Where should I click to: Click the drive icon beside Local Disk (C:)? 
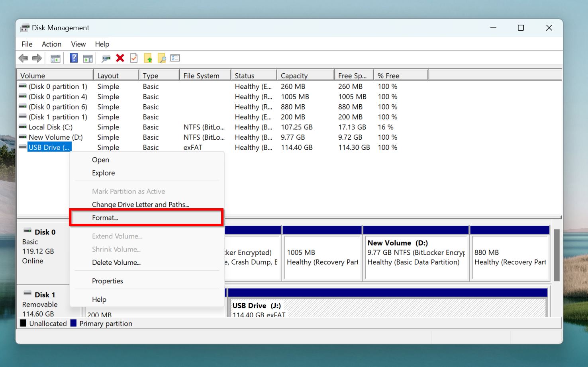coord(23,127)
